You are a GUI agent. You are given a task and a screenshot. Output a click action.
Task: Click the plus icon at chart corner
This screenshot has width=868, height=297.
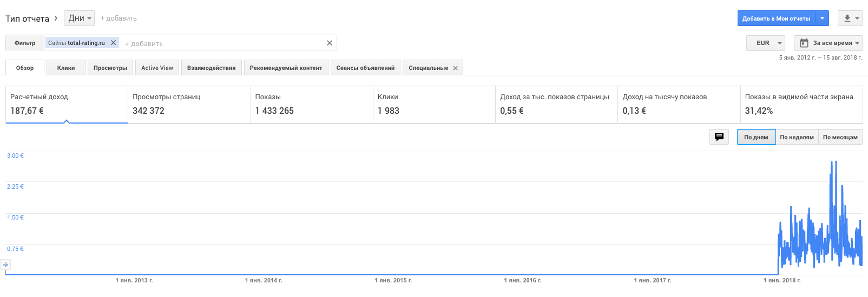click(x=6, y=265)
